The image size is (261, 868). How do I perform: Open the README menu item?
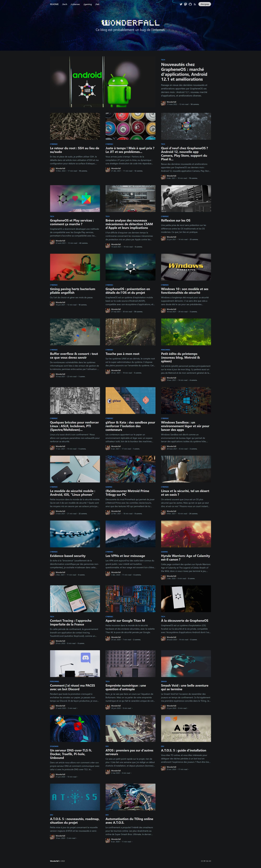click(54, 4)
